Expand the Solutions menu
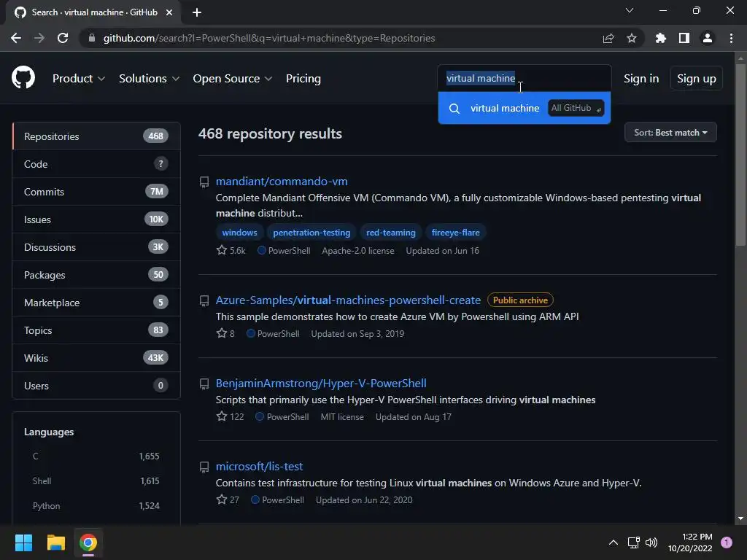Image resolution: width=747 pixels, height=560 pixels. click(x=149, y=79)
